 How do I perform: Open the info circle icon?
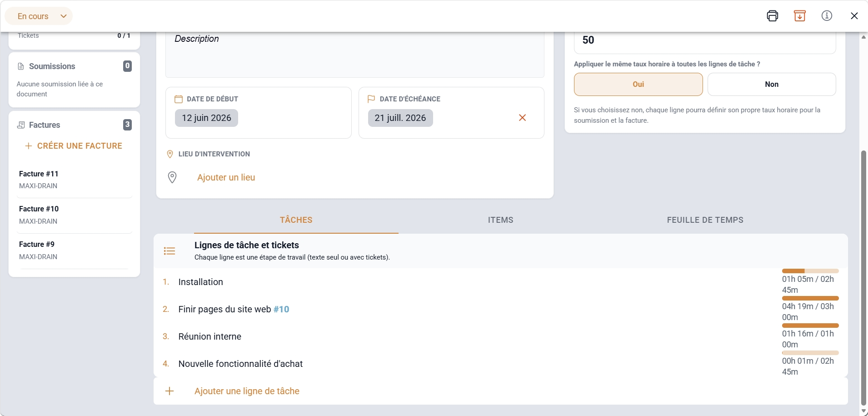827,16
